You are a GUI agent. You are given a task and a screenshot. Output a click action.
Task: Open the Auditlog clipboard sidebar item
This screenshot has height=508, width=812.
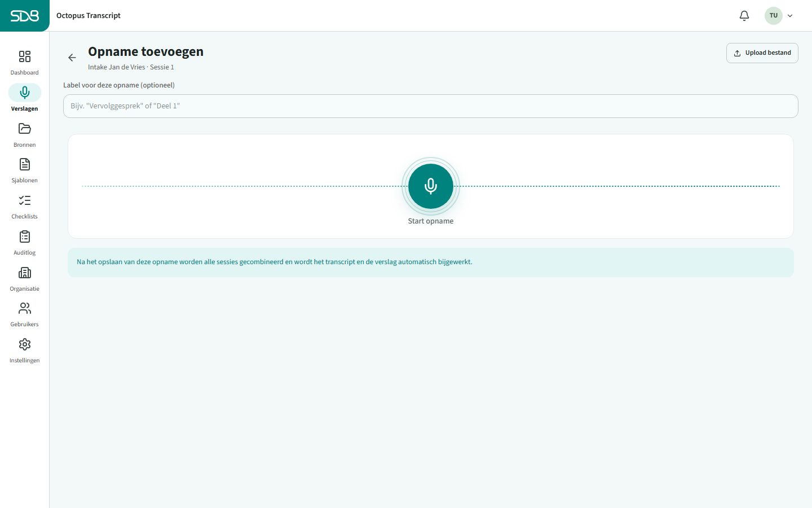[24, 243]
